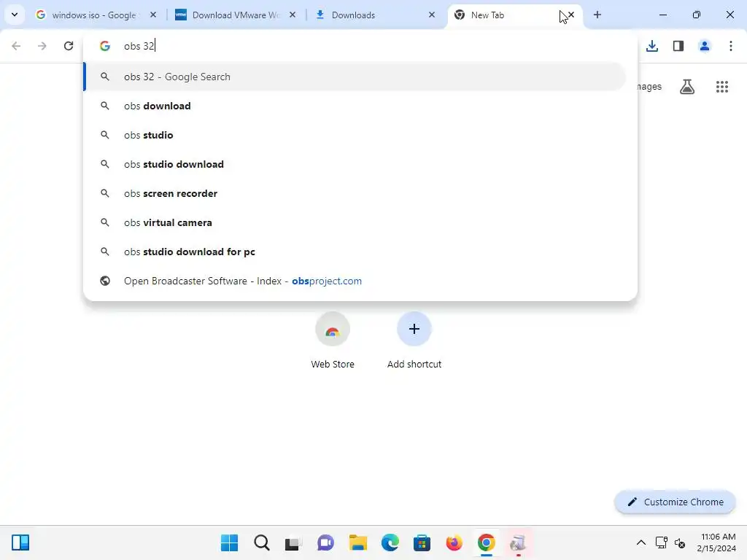Select 'obs studio download for pc' suggestion

[x=355, y=252]
